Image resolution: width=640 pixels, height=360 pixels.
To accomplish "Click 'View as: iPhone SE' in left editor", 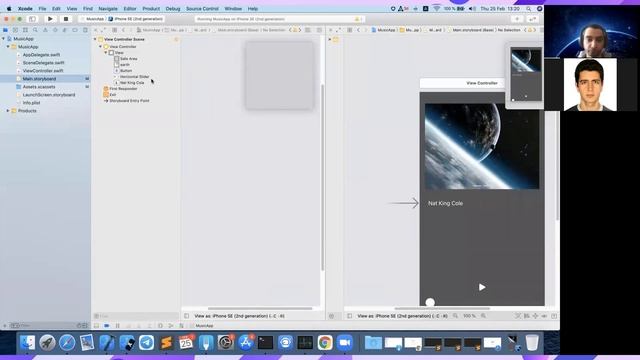I will coord(240,316).
